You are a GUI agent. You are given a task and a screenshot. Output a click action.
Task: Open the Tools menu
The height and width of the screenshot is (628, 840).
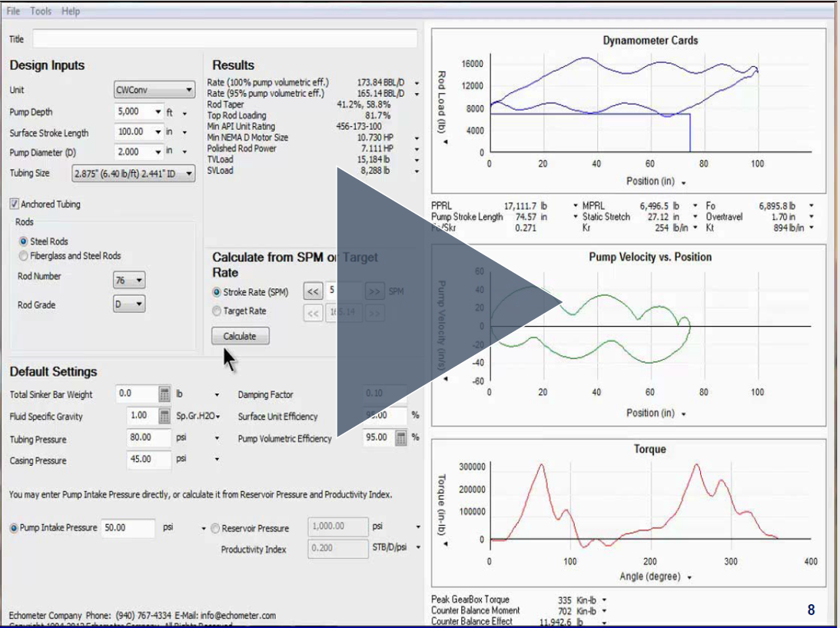click(x=40, y=11)
